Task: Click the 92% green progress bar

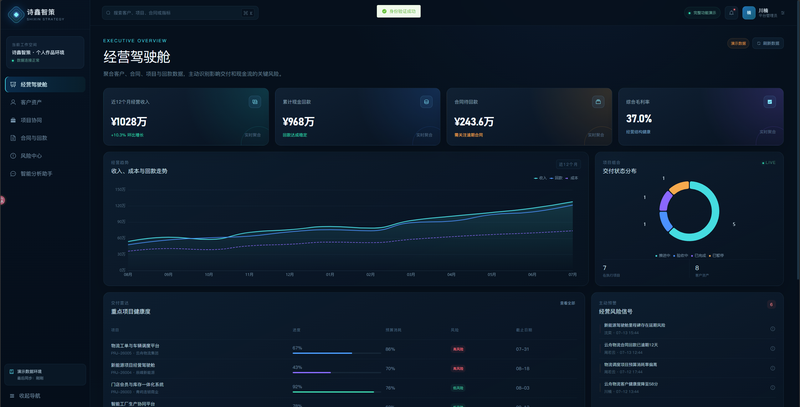Action: [x=336, y=392]
